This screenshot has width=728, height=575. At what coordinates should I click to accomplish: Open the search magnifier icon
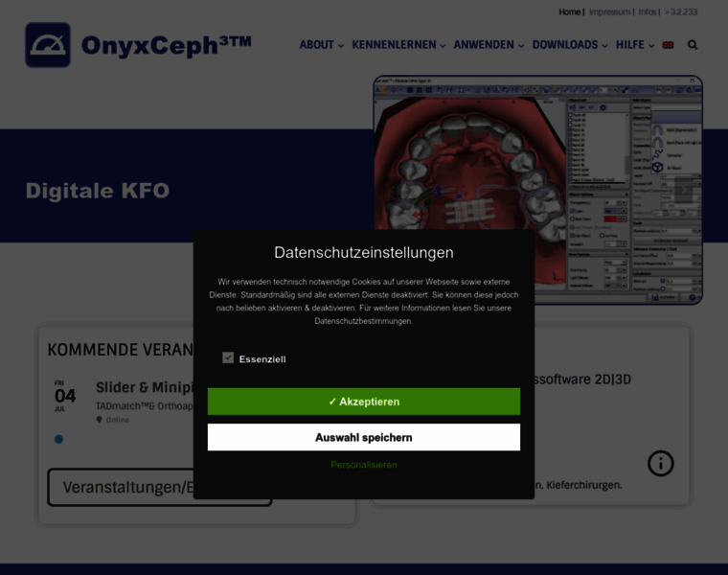pyautogui.click(x=693, y=45)
